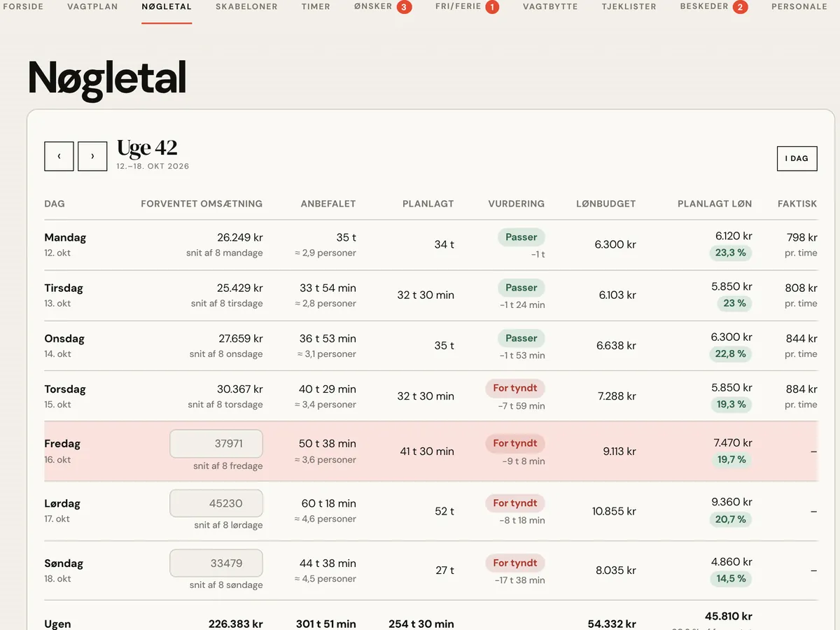Open the Fri/Ferie tab
The width and height of the screenshot is (840, 630).
click(x=458, y=6)
